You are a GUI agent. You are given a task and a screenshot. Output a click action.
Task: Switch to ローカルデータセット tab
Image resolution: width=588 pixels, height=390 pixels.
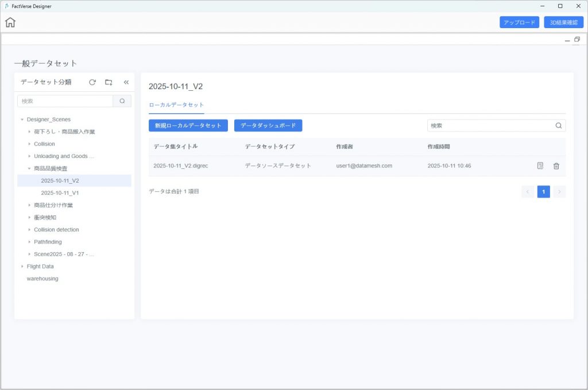click(x=176, y=105)
